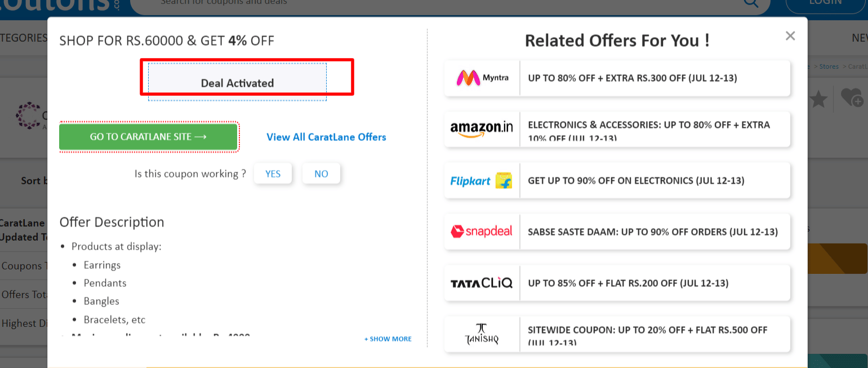The width and height of the screenshot is (868, 368).
Task: Open the View All CaratLane Offers link
Action: click(x=326, y=137)
